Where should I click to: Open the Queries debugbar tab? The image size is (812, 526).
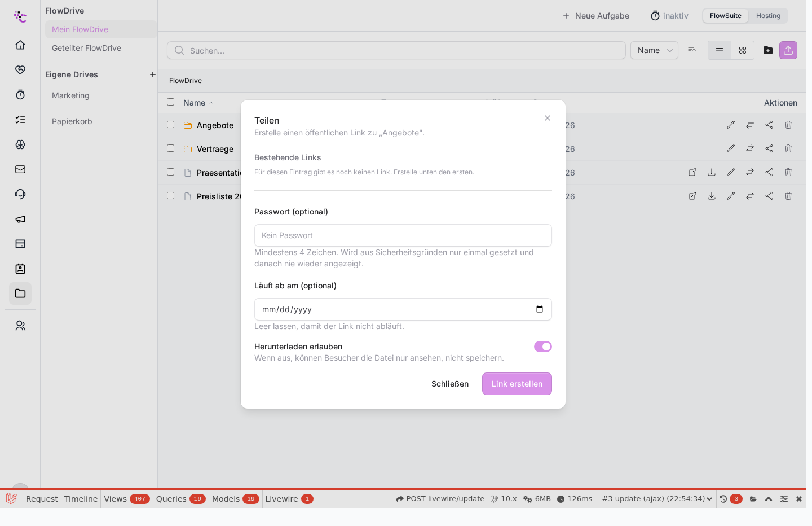tap(180, 499)
